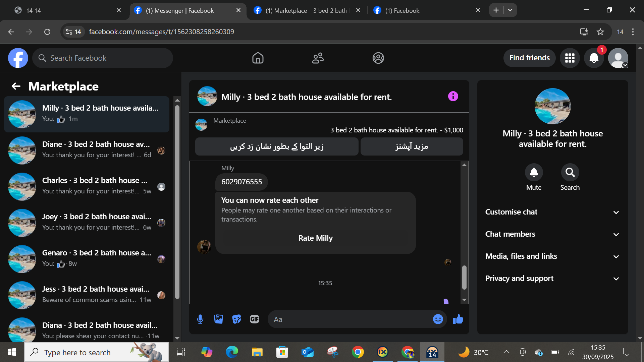Click the Find friends button
This screenshot has height=362, width=644.
click(x=530, y=58)
